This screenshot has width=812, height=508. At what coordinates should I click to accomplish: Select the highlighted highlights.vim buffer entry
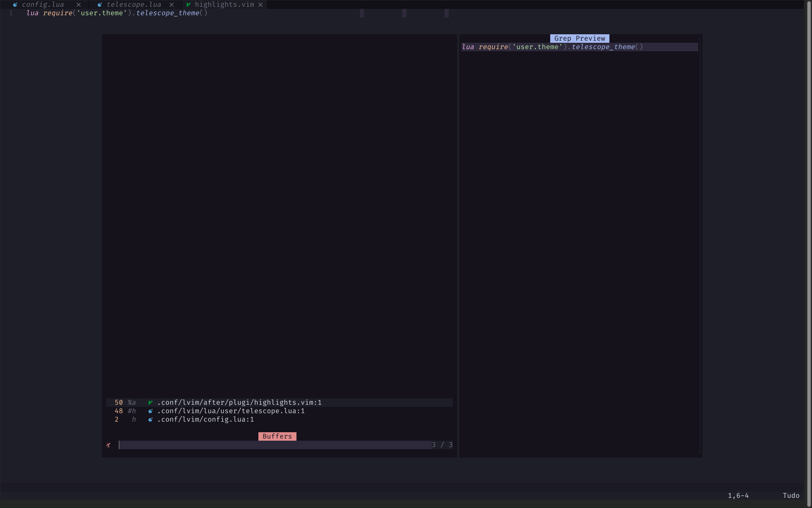[239, 402]
